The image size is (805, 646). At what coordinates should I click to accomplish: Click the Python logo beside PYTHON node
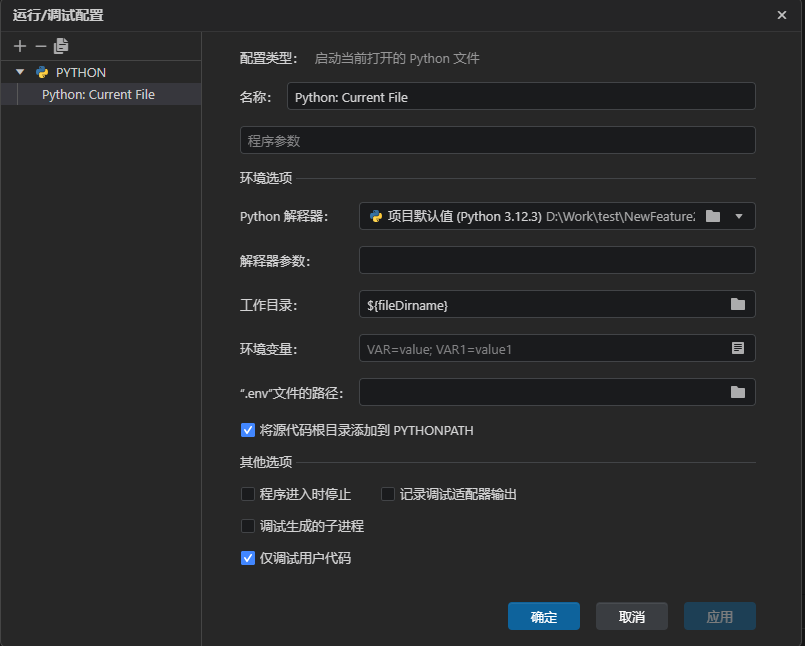coord(42,72)
